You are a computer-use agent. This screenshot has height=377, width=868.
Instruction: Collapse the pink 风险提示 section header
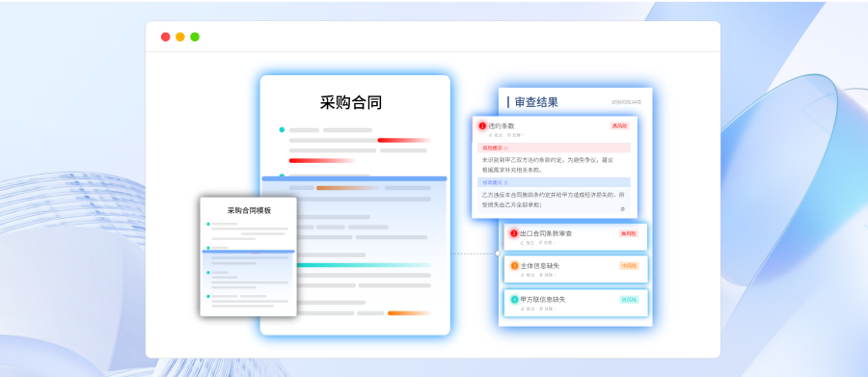554,148
